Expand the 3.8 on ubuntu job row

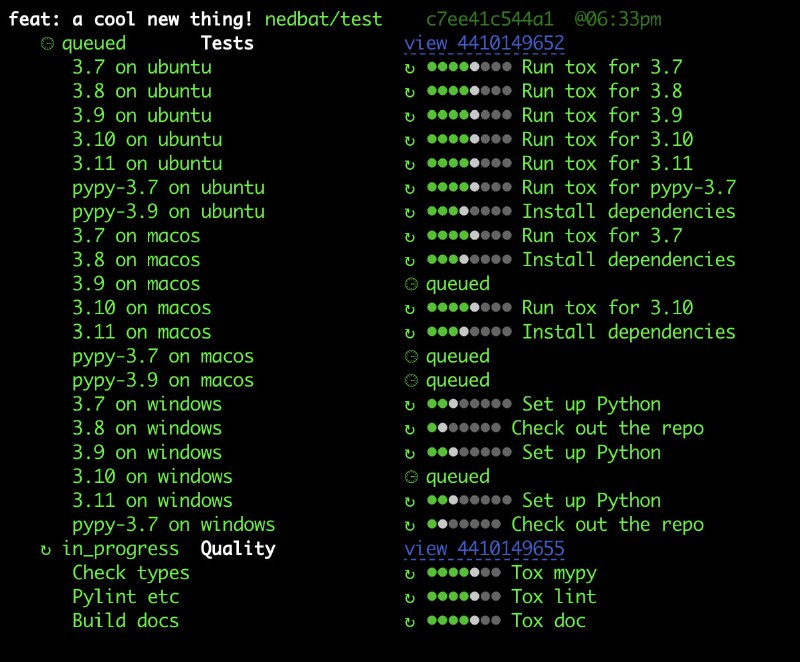point(140,91)
